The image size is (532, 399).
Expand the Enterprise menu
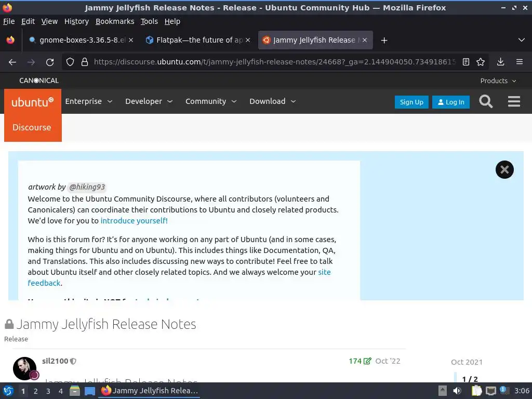coord(88,101)
